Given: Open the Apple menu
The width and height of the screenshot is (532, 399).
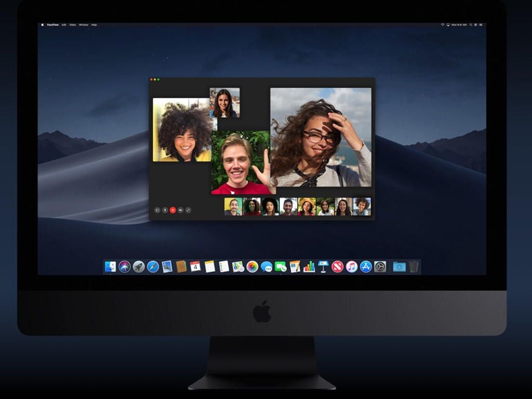Looking at the screenshot, I should coord(43,25).
